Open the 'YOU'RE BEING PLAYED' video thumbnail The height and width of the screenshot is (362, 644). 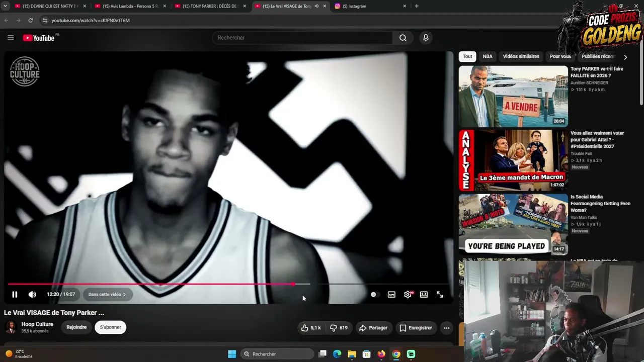[x=513, y=224]
